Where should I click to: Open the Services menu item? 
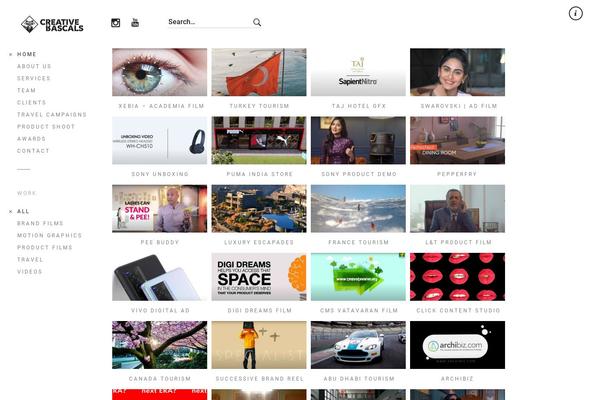pos(34,78)
